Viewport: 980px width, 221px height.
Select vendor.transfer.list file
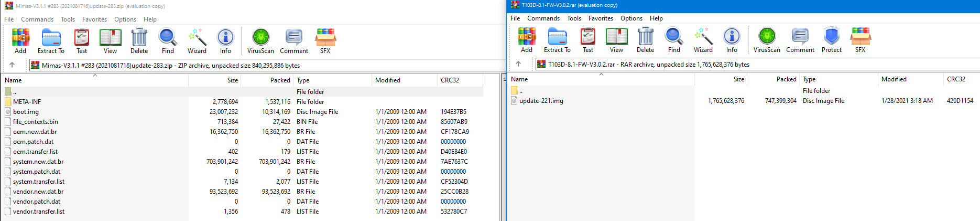coord(39,212)
